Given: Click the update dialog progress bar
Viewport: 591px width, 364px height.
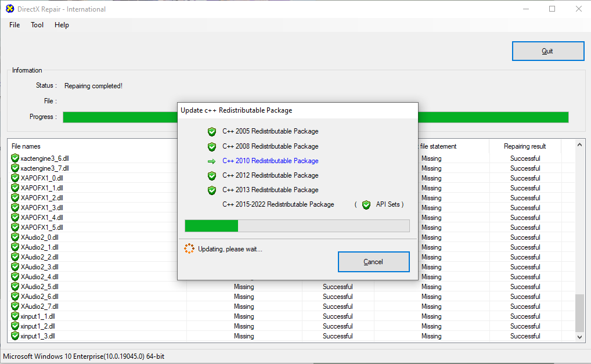Looking at the screenshot, I should pos(297,226).
